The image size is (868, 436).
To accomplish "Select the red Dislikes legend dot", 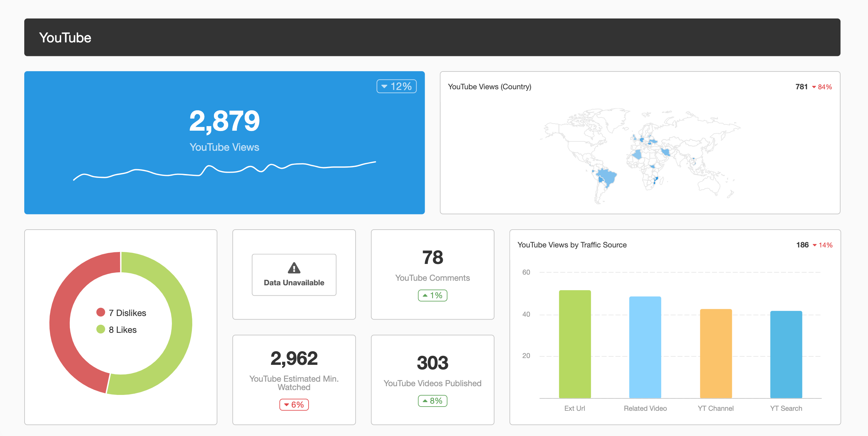I will [101, 312].
